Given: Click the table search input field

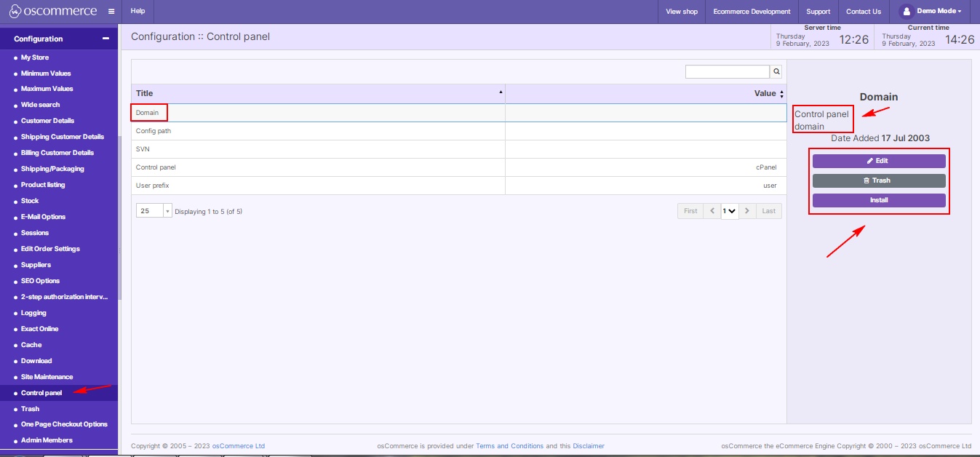Looking at the screenshot, I should pyautogui.click(x=727, y=71).
